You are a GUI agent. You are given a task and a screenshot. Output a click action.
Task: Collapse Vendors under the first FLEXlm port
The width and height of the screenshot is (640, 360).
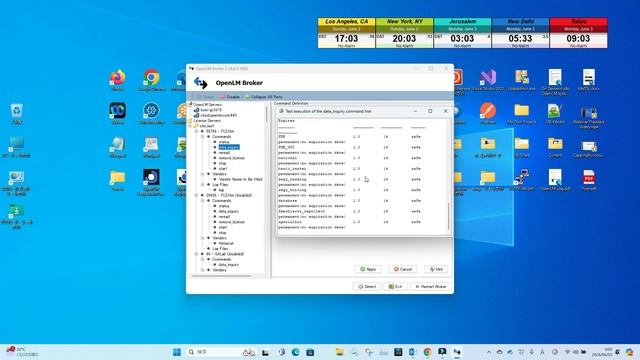pyautogui.click(x=202, y=174)
